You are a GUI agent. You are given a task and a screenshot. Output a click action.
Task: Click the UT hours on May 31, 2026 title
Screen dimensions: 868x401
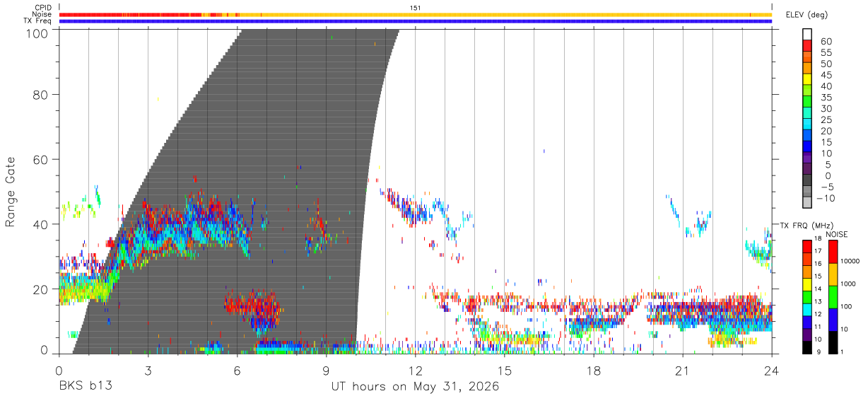(415, 387)
